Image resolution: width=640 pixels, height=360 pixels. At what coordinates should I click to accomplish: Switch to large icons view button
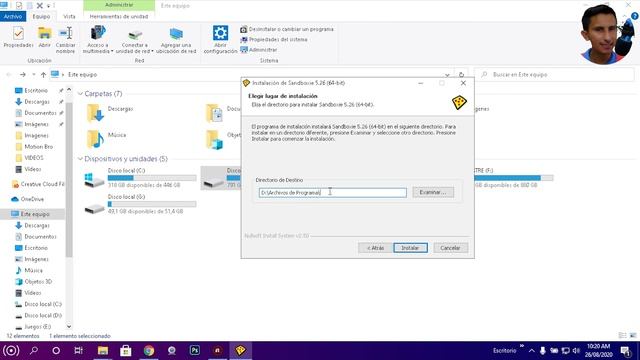tap(633, 336)
